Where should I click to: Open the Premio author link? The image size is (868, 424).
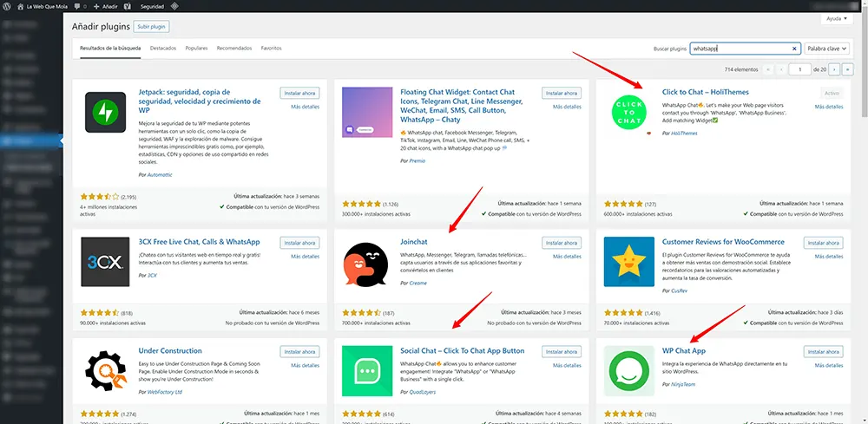418,160
